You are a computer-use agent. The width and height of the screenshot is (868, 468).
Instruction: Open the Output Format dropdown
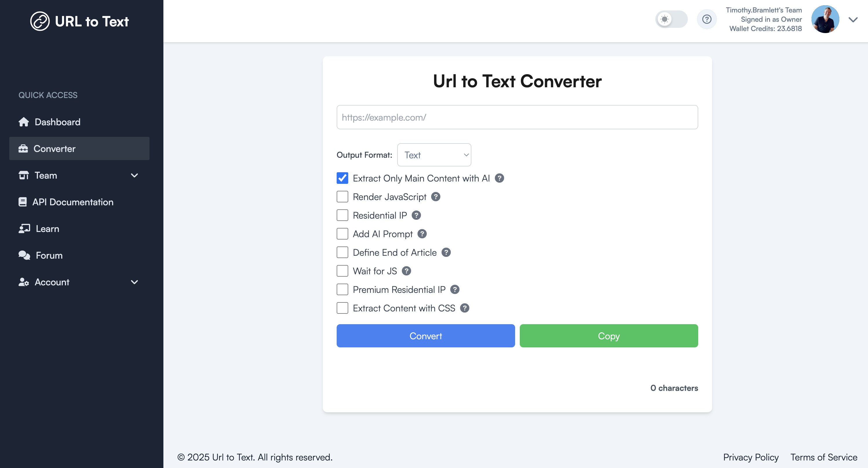pos(434,155)
